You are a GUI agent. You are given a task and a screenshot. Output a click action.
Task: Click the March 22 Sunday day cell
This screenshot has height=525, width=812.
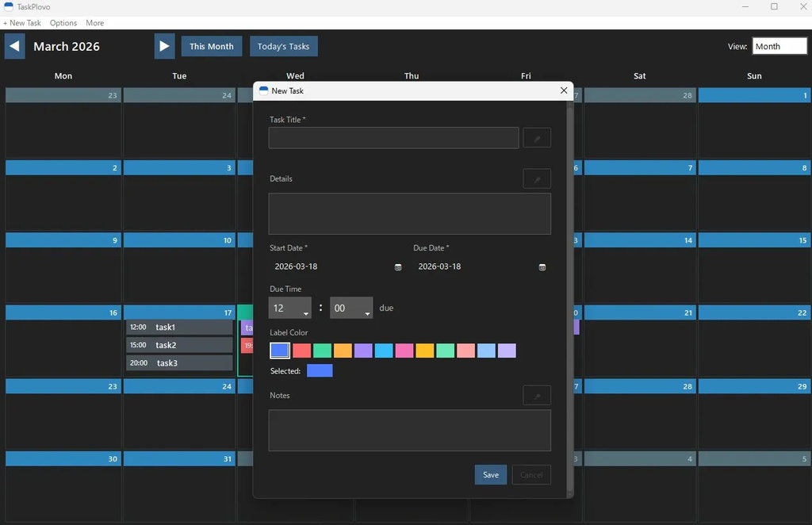(754, 340)
